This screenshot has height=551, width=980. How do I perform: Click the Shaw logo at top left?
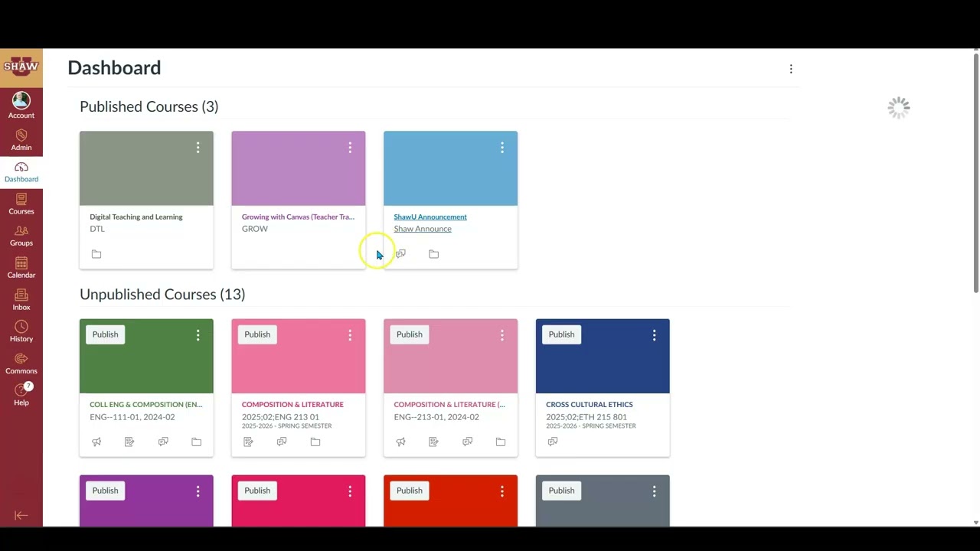21,67
